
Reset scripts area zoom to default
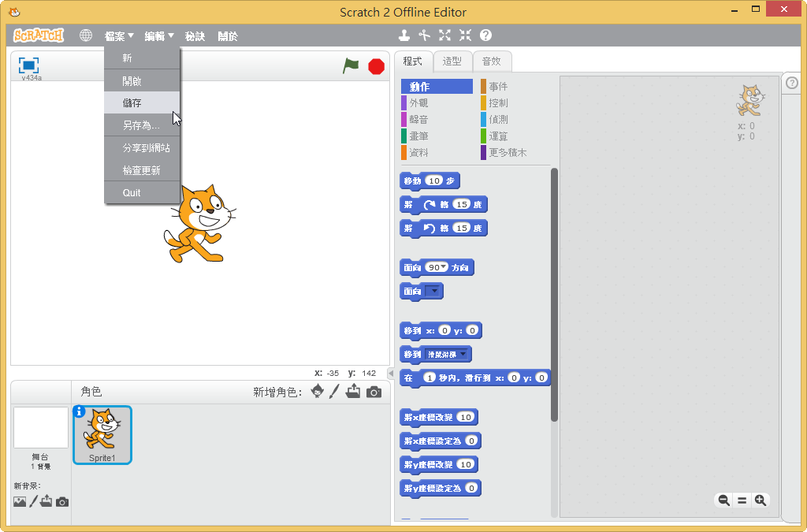742,500
